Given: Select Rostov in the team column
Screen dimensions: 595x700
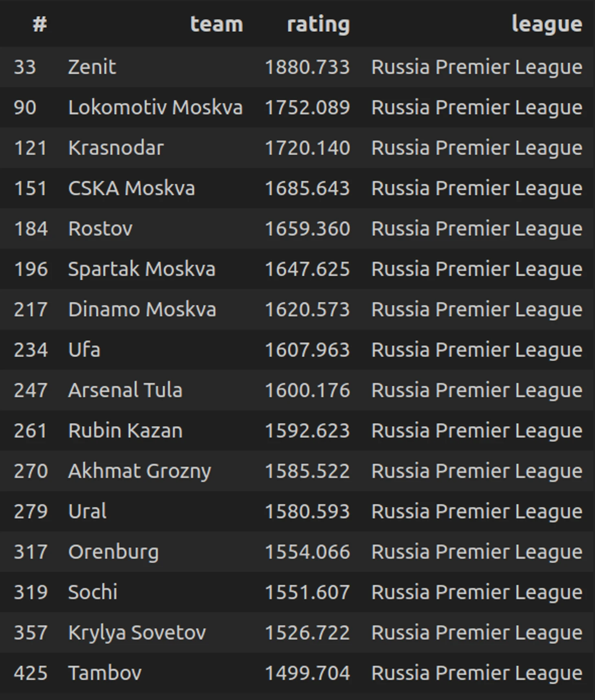Looking at the screenshot, I should click(x=100, y=229).
